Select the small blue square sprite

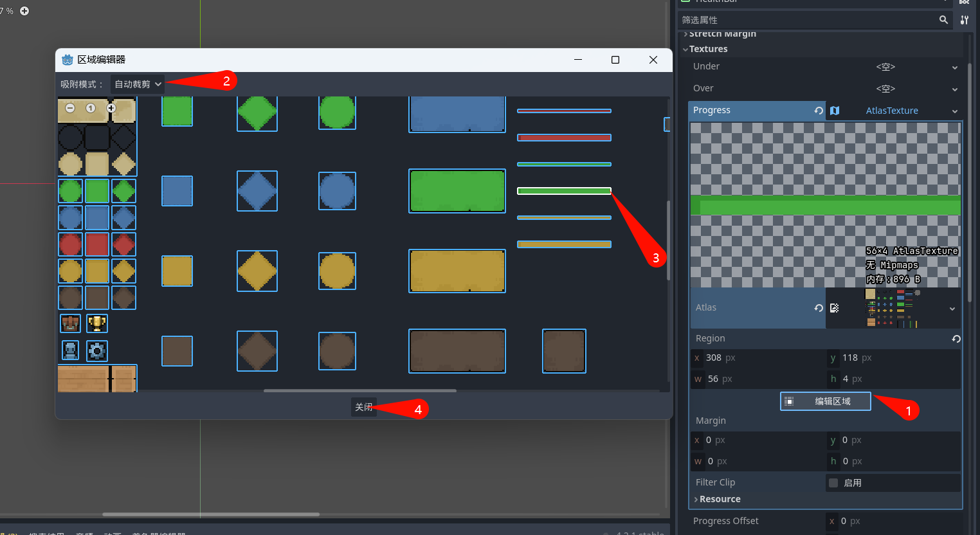(x=97, y=217)
